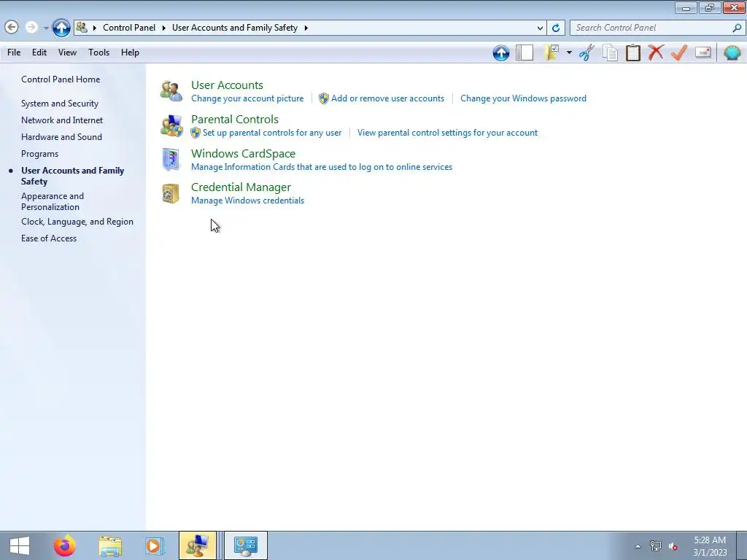This screenshot has width=747, height=560.
Task: Go to Control Panel Home
Action: click(61, 79)
